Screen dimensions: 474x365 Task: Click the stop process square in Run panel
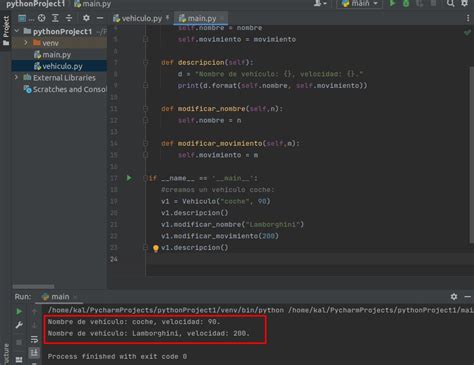19,342
